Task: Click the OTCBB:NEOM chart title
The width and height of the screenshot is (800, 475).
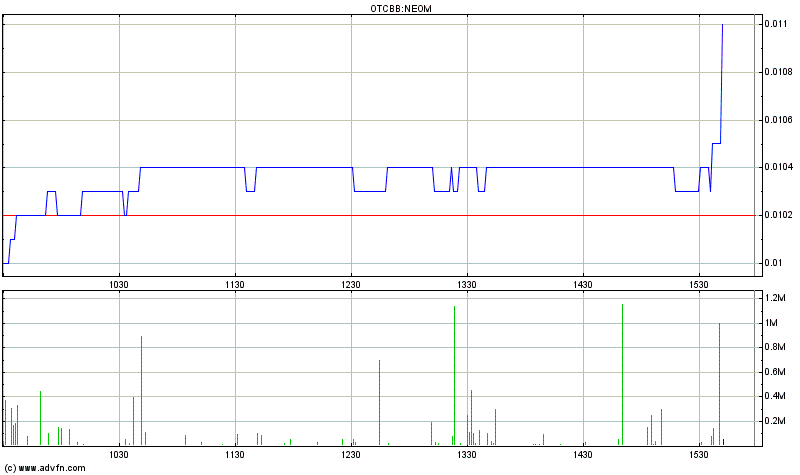Action: tap(401, 9)
